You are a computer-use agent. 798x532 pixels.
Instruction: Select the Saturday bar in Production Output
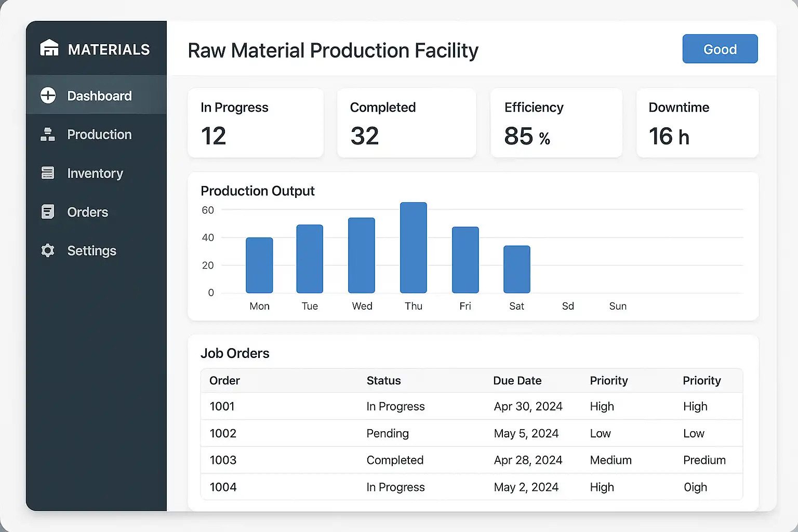[x=516, y=269]
